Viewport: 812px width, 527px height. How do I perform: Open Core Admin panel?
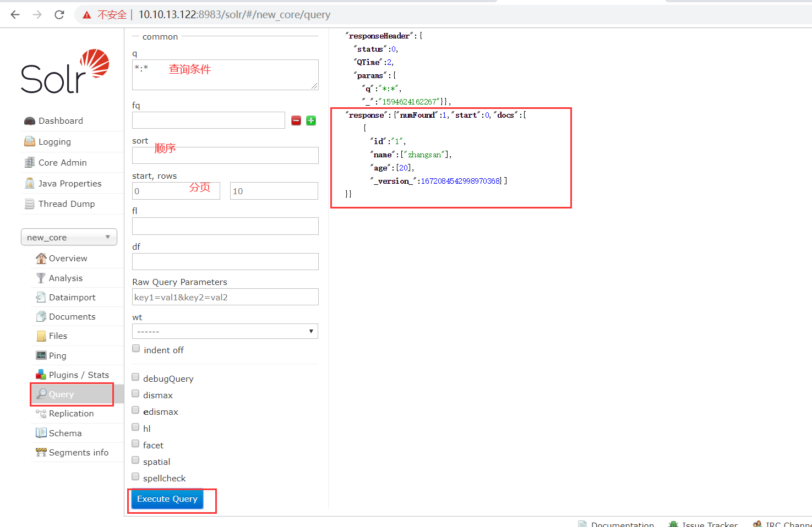[x=62, y=162]
